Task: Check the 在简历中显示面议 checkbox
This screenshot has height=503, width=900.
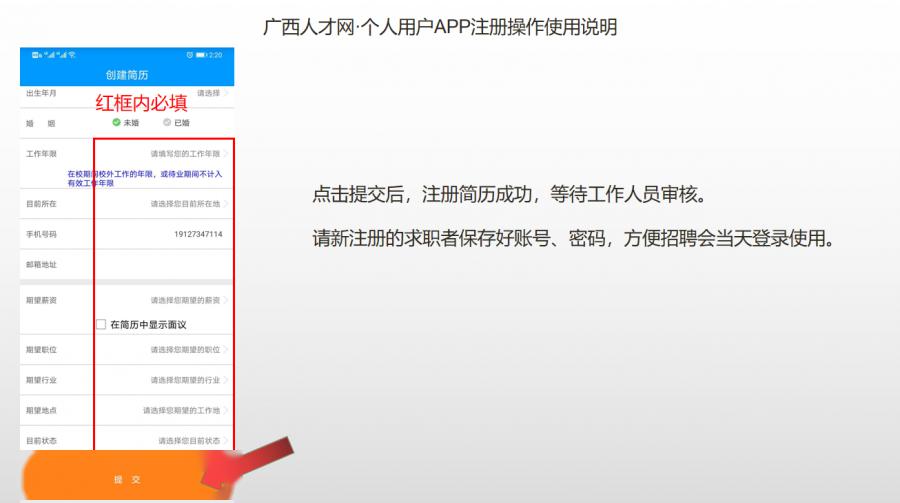Action: pyautogui.click(x=101, y=324)
